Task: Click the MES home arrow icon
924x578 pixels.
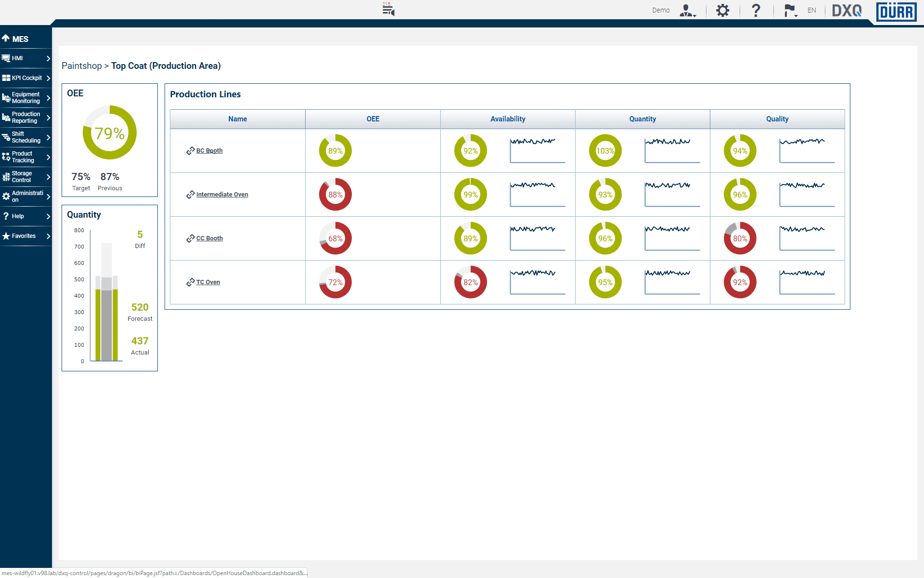Action: tap(6, 39)
